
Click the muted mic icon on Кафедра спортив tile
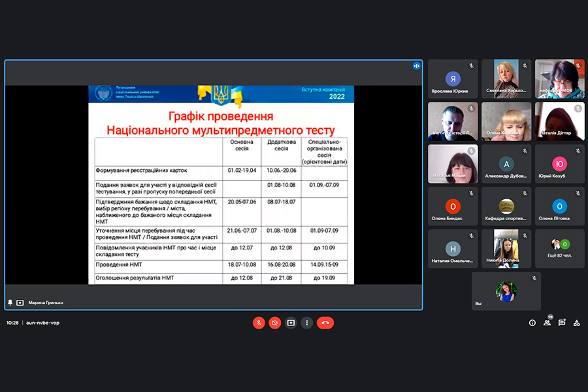pyautogui.click(x=525, y=193)
